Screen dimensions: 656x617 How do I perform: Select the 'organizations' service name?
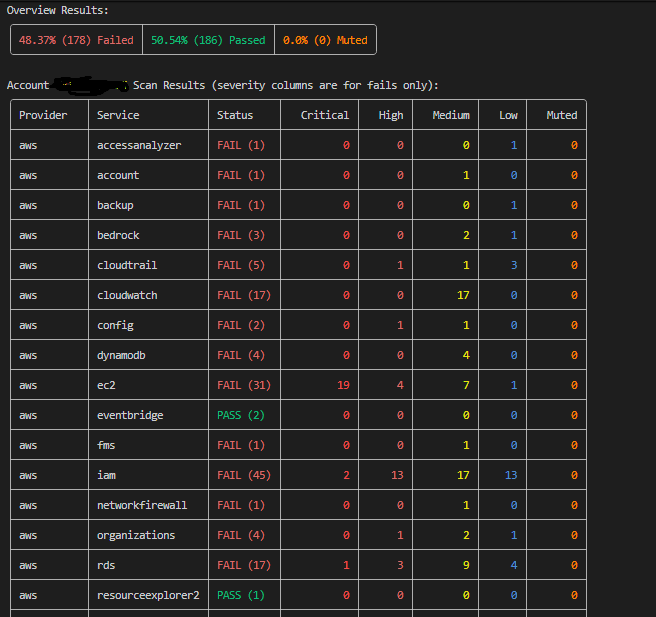point(136,535)
